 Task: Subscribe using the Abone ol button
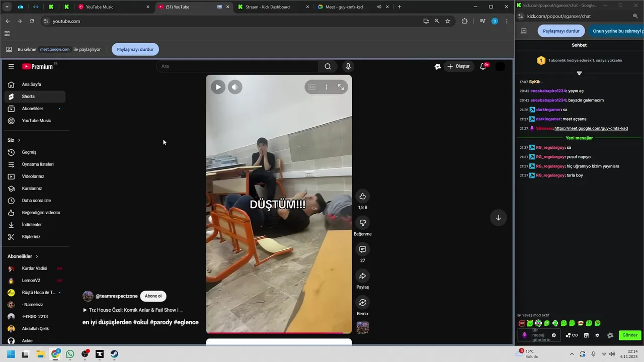[153, 296]
